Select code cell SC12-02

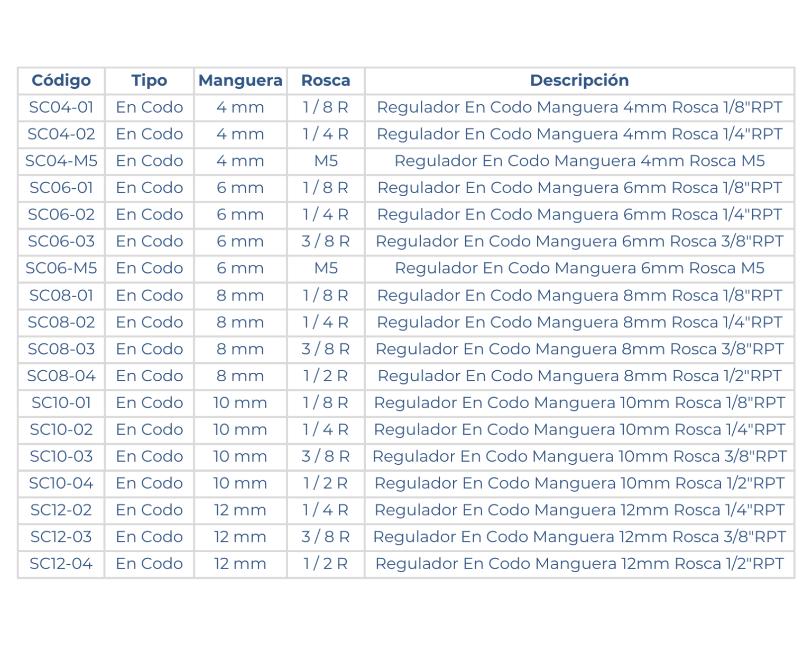pyautogui.click(x=61, y=510)
